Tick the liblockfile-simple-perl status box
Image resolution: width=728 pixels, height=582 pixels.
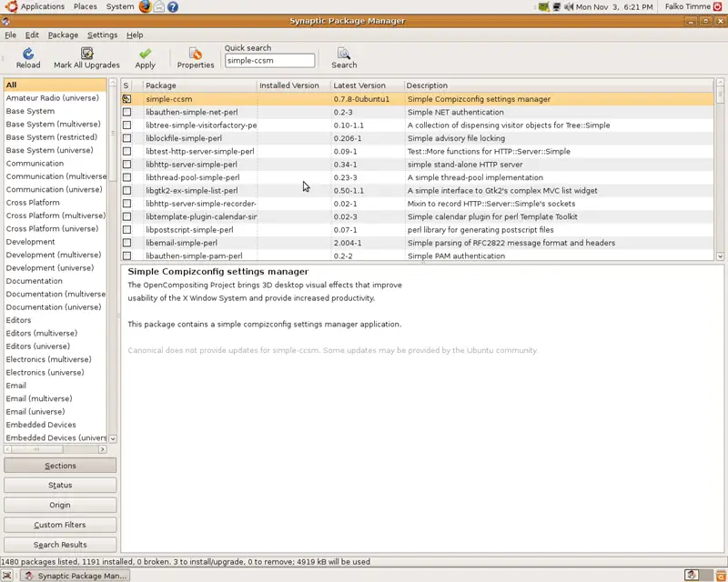(126, 138)
